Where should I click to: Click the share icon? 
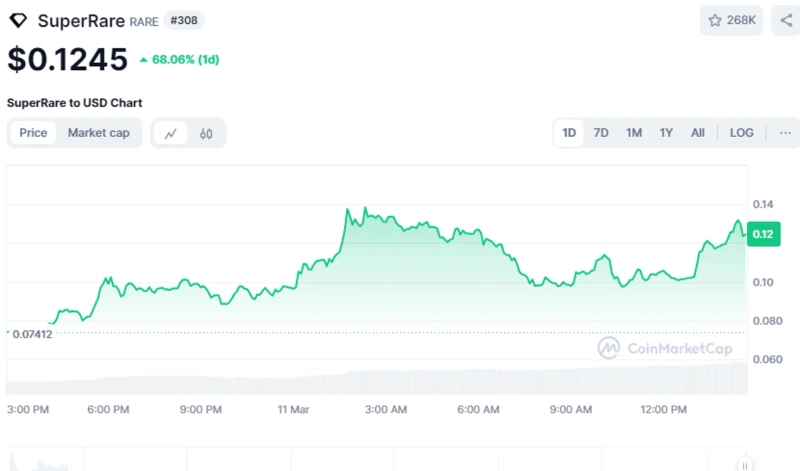[x=785, y=20]
